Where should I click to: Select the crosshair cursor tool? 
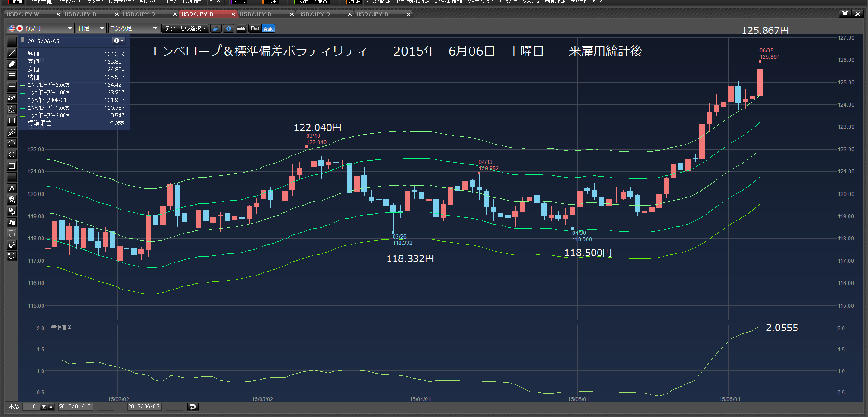click(12, 42)
